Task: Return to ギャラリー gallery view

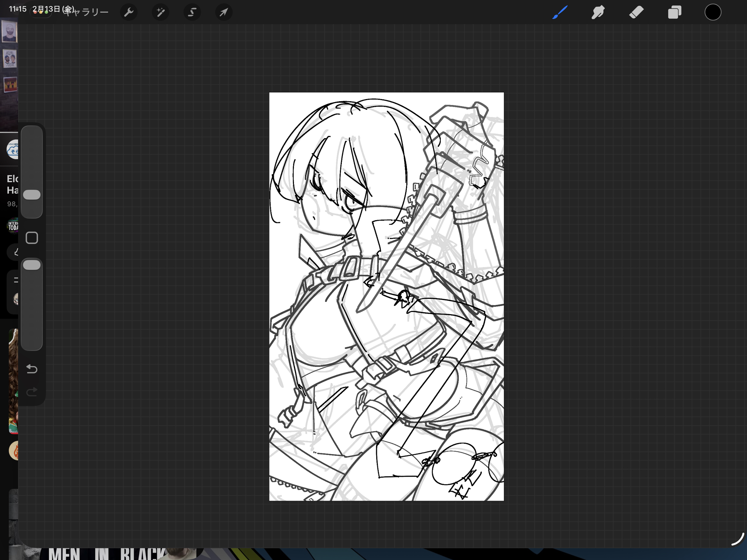Action: click(x=87, y=12)
